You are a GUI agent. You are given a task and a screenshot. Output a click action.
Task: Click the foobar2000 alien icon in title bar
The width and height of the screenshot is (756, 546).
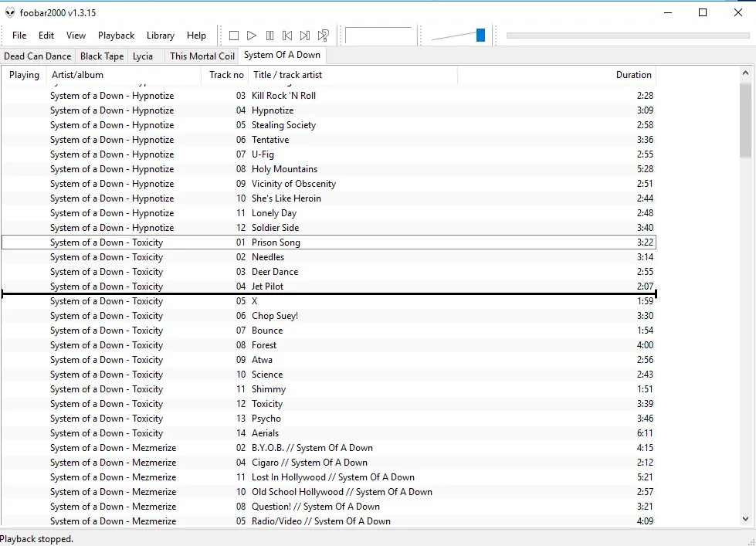pyautogui.click(x=9, y=12)
